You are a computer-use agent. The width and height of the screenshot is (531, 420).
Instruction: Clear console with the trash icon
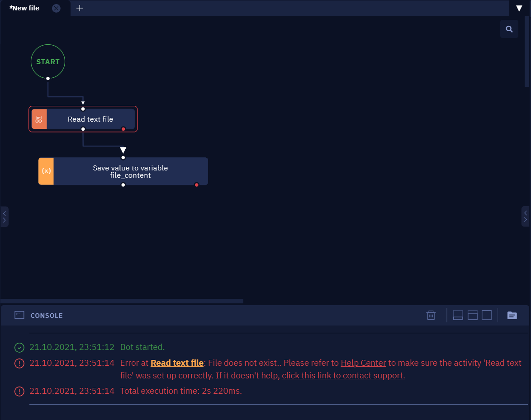(x=431, y=315)
